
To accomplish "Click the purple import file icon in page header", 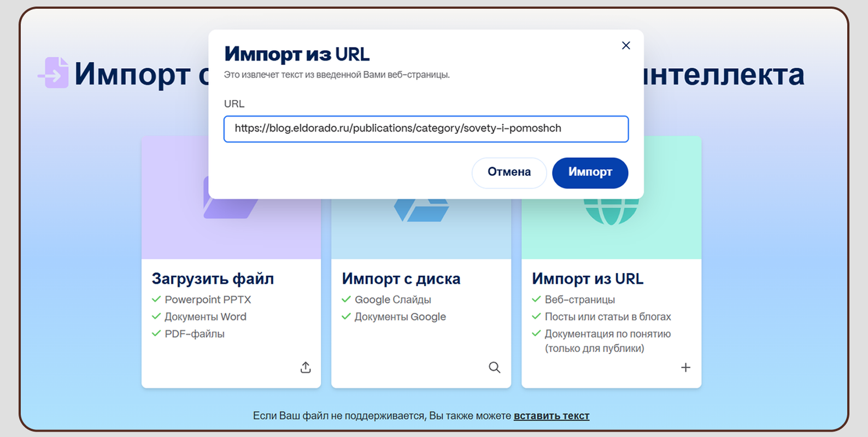I will pos(55,73).
